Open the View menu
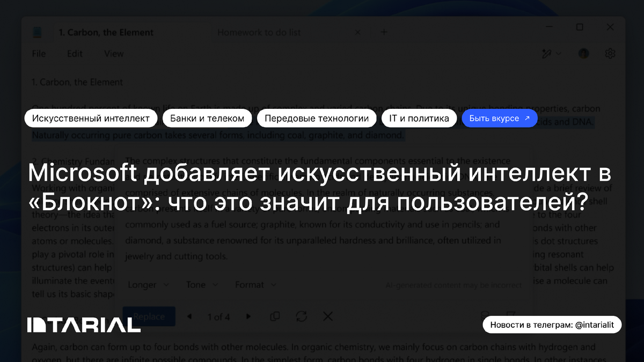Image resolution: width=644 pixels, height=362 pixels. click(114, 54)
